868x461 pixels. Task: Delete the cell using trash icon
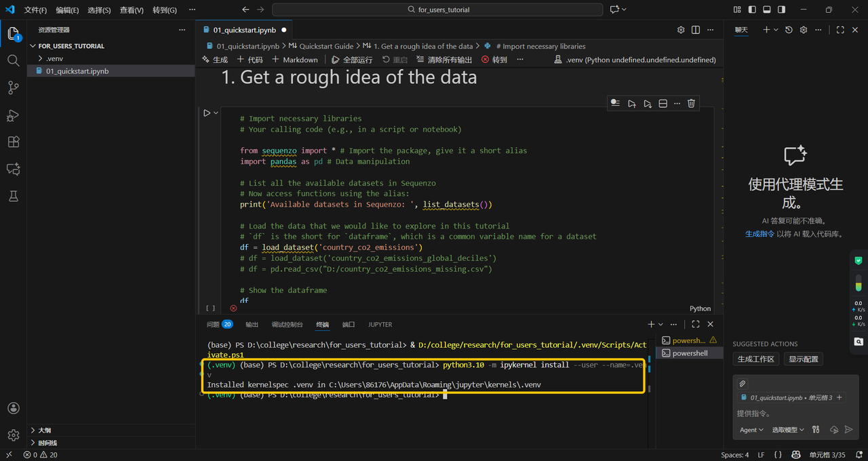click(691, 104)
